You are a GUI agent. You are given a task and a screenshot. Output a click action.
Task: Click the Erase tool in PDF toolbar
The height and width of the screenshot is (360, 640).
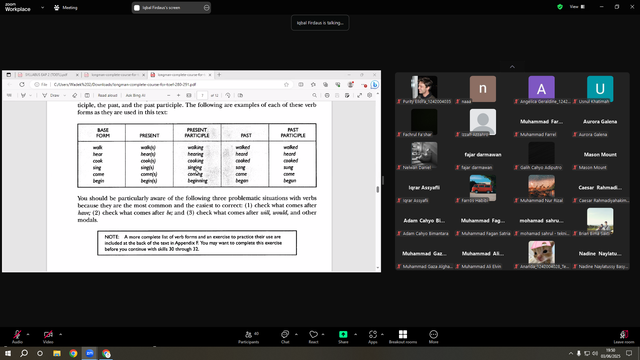(74, 96)
